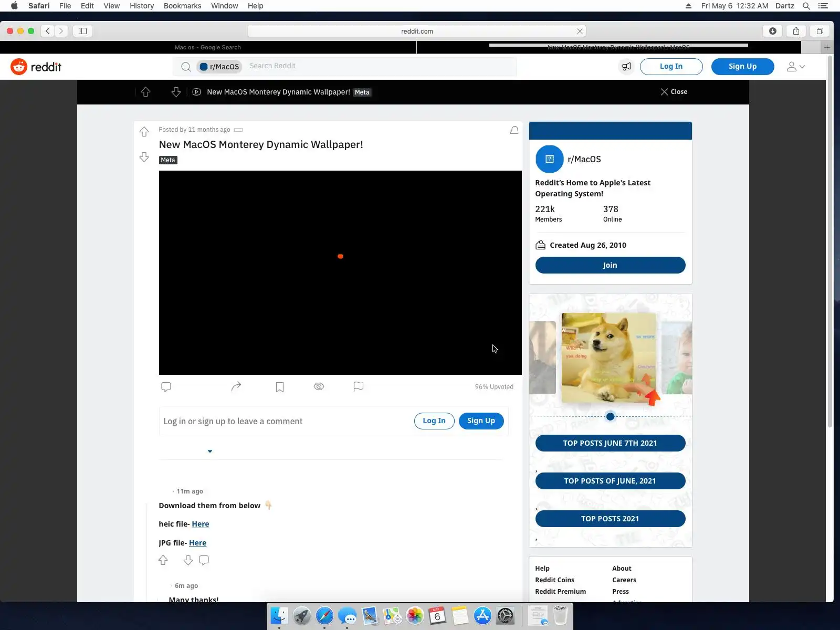Open the App Store from the Dock
Image resolution: width=840 pixels, height=630 pixels.
(482, 616)
